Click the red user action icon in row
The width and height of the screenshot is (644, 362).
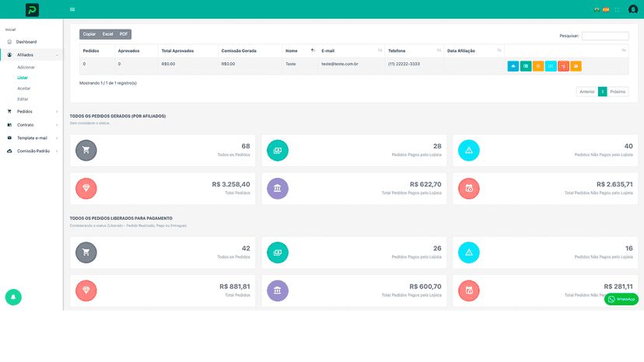coord(563,66)
